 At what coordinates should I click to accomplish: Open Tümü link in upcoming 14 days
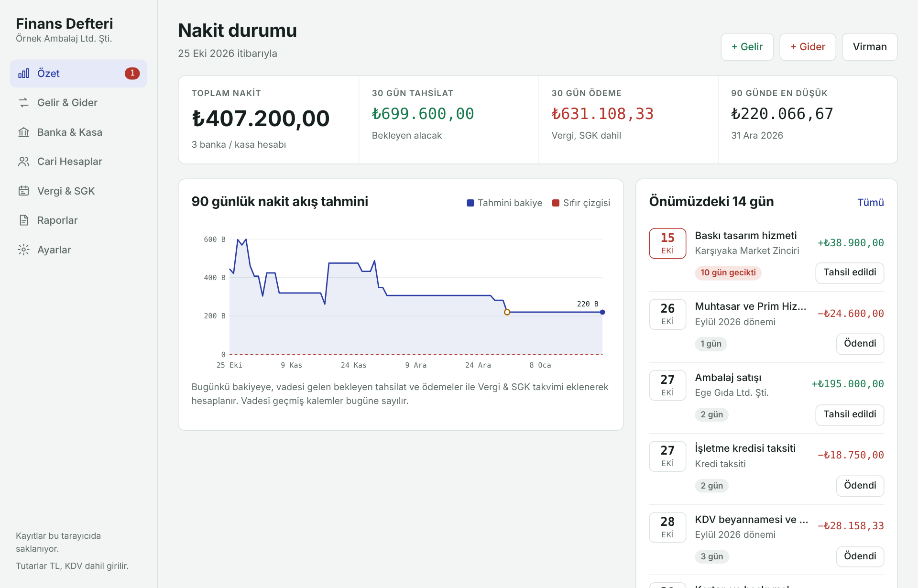[871, 203]
